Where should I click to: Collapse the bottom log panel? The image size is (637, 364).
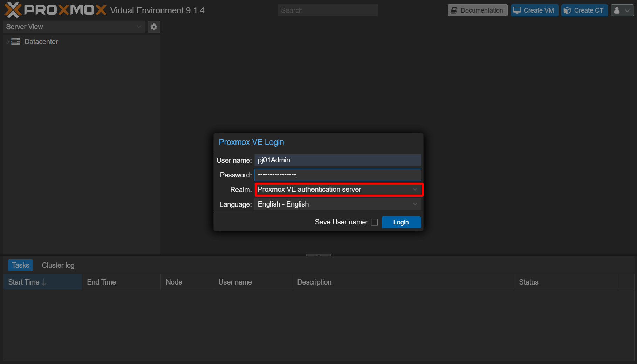(x=318, y=255)
